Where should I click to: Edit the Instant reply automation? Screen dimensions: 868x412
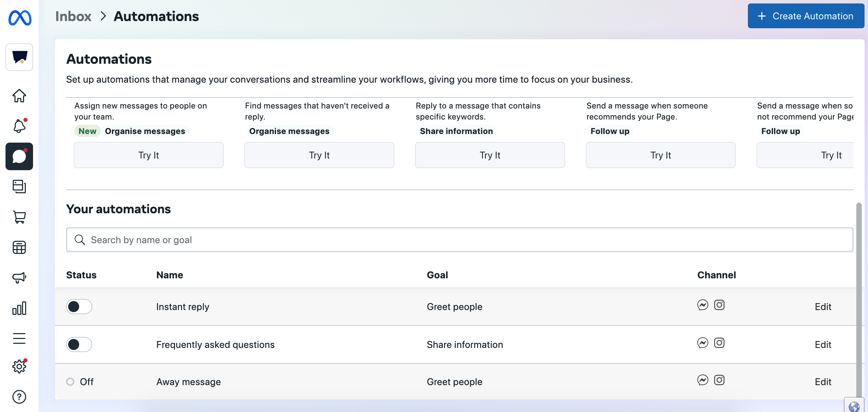pos(823,307)
